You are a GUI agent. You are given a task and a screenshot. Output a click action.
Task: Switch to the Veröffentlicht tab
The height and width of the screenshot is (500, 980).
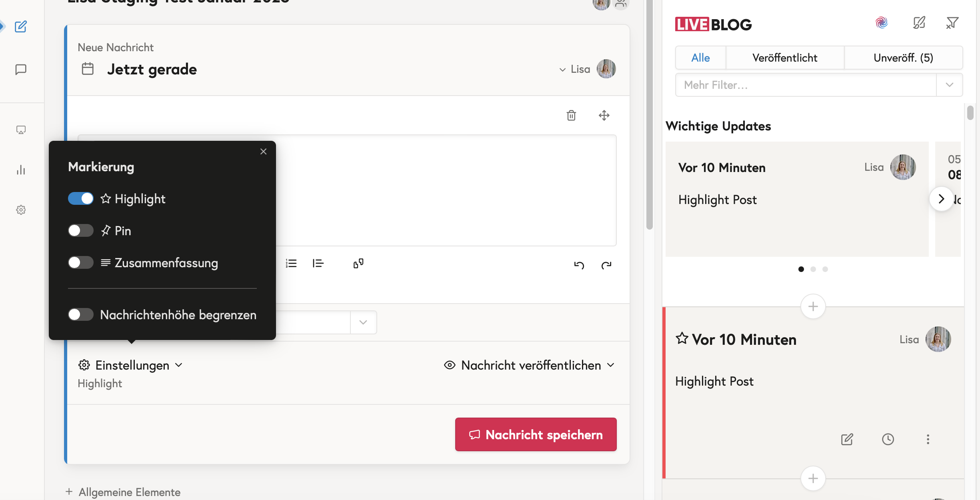[x=784, y=58]
